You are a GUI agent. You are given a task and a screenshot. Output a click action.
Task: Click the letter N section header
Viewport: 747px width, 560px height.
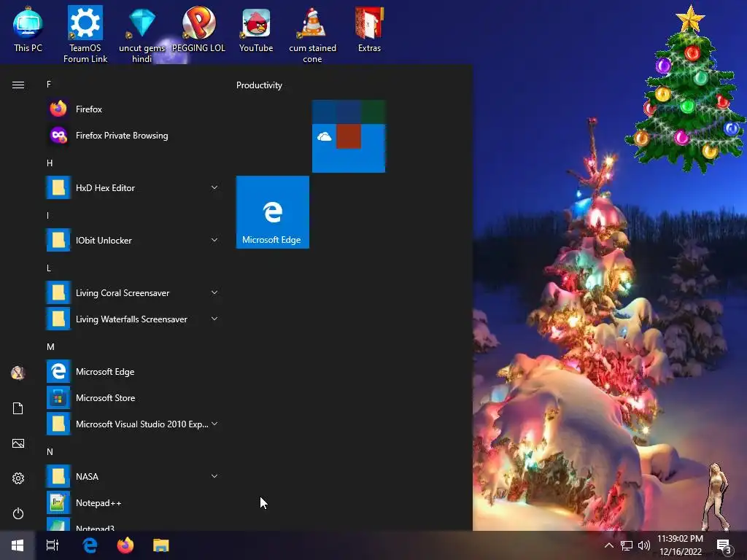[50, 451]
